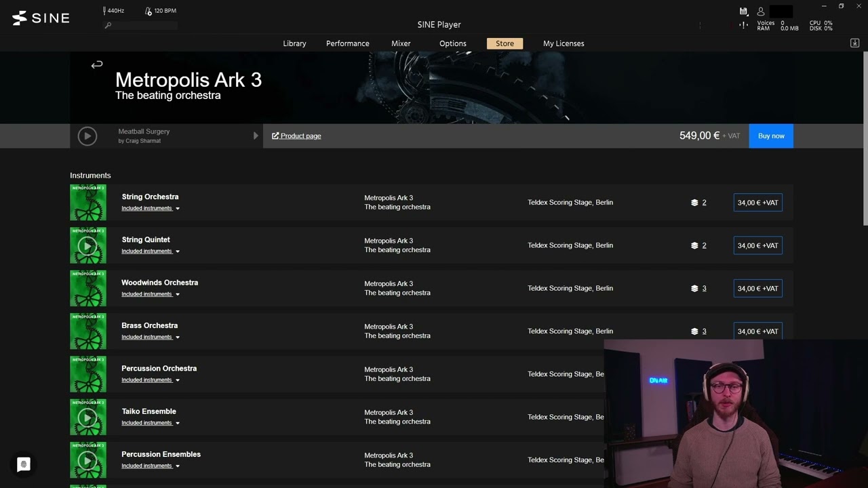Screen dimensions: 868x488
Task: Switch to the Performance tab
Action: coord(347,43)
